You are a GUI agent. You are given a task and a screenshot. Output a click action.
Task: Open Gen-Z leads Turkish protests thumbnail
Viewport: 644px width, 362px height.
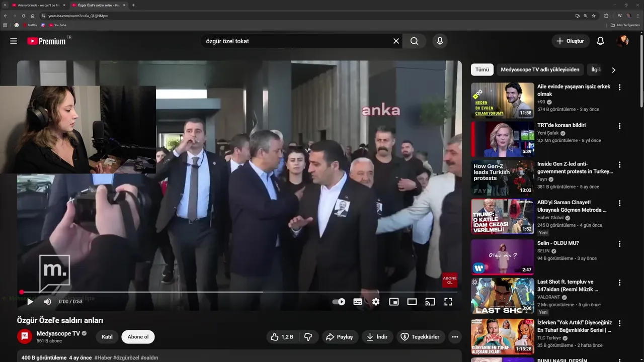(503, 178)
